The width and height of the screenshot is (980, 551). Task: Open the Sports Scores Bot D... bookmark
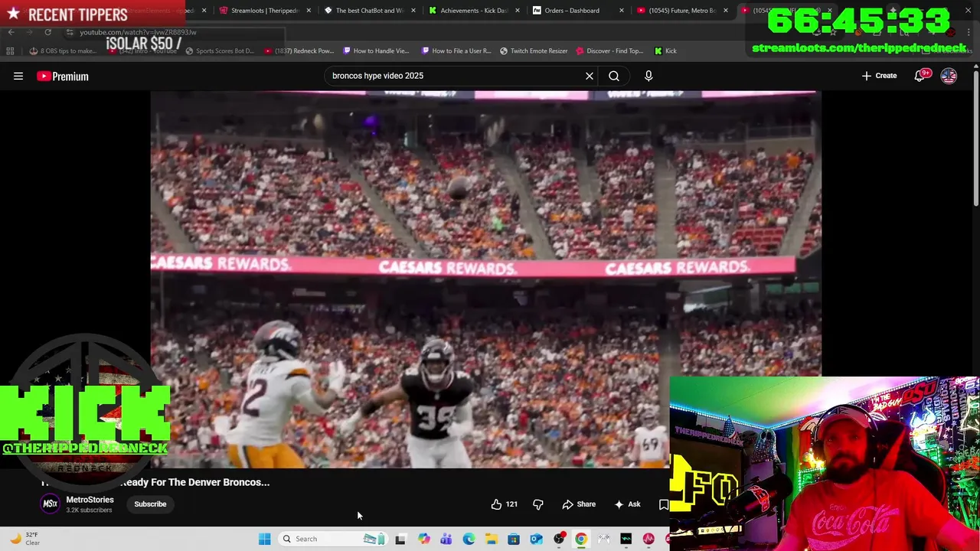[x=219, y=51]
